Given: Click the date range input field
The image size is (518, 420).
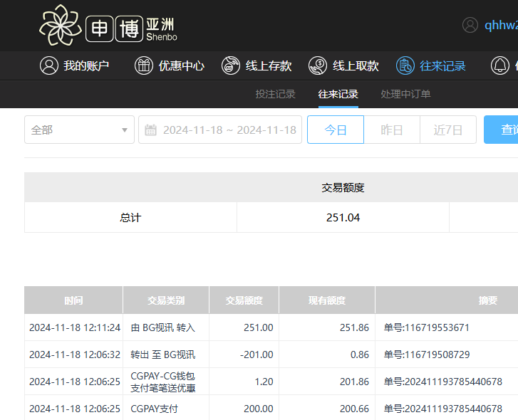Looking at the screenshot, I should (228, 130).
